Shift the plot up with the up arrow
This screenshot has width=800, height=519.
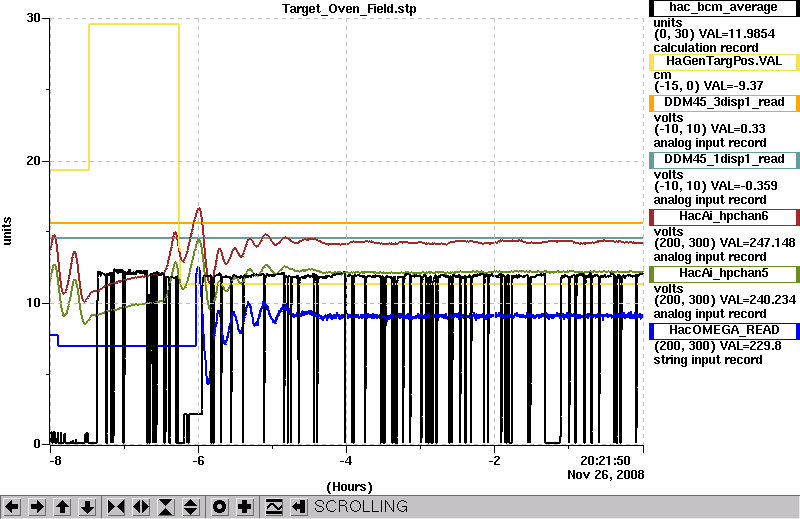pos(62,507)
